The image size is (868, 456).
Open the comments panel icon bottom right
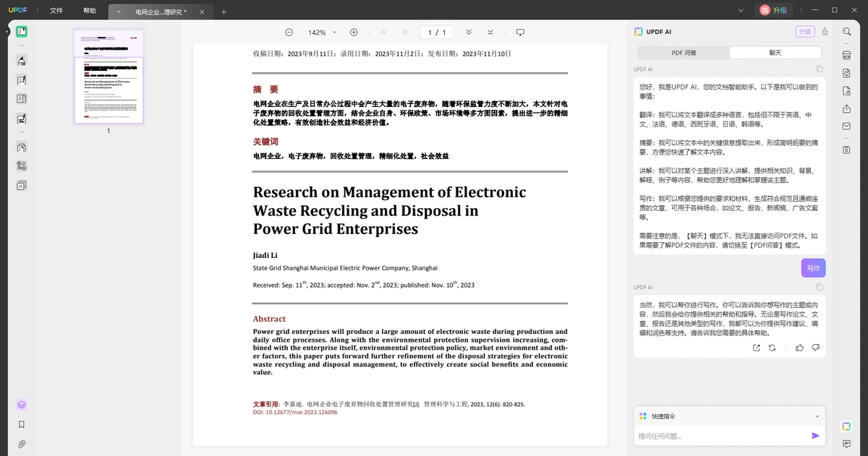(846, 444)
